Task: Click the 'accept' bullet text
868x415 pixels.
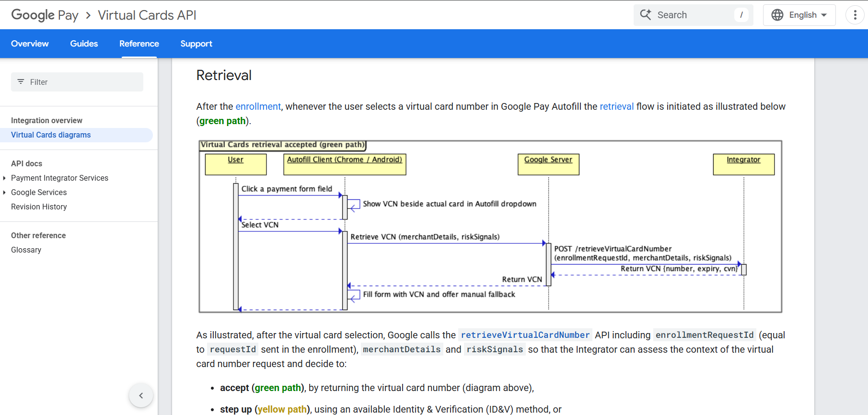Action: (x=234, y=388)
